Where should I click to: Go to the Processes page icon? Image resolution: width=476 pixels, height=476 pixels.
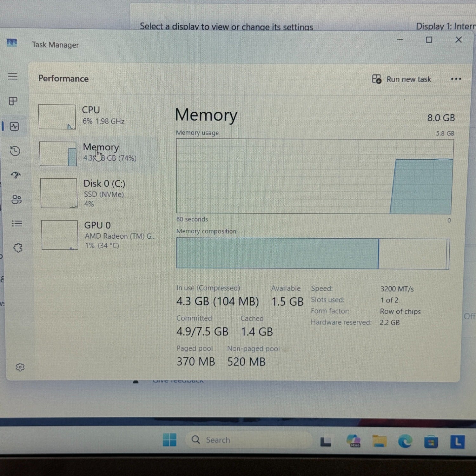[13, 101]
